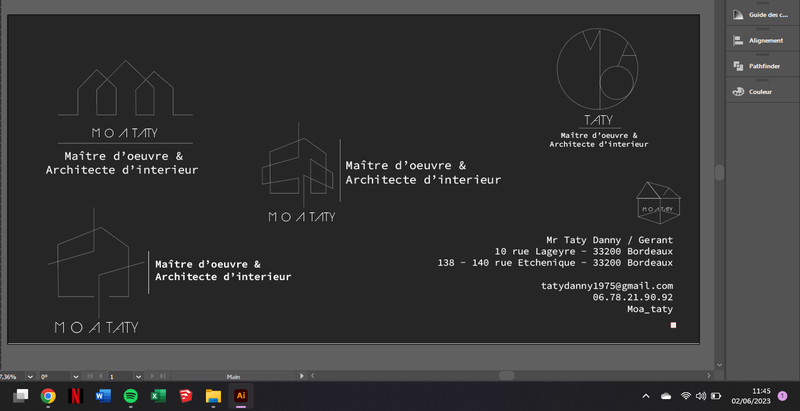Open the Guide des couleurs panel
The width and height of the screenshot is (800, 411).
pos(763,15)
